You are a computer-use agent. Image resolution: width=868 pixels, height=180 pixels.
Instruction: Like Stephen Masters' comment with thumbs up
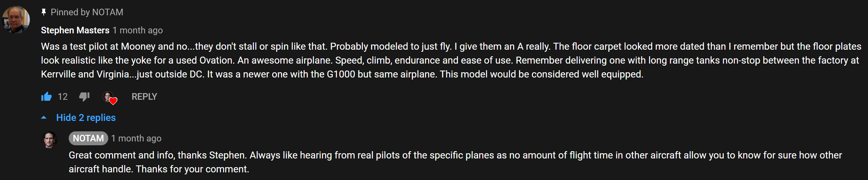(46, 97)
